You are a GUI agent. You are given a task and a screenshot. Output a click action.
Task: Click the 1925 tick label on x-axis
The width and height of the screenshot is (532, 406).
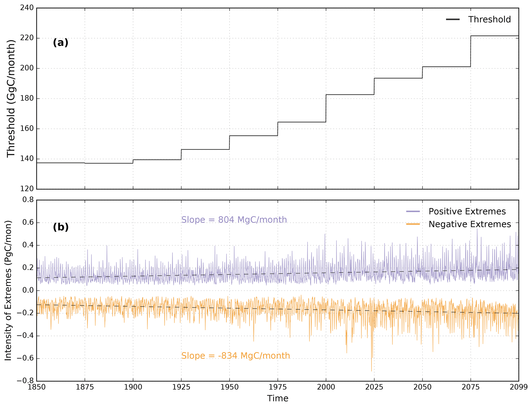pyautogui.click(x=181, y=387)
